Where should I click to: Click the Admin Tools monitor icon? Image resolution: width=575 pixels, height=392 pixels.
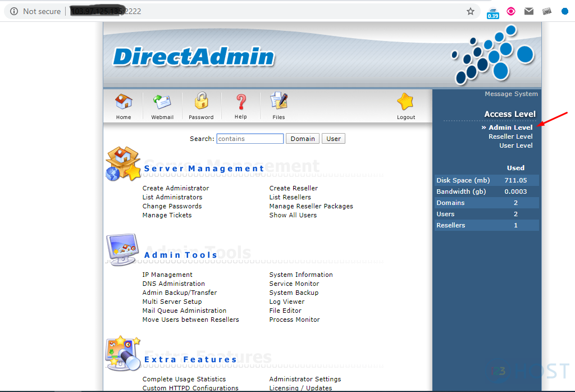pyautogui.click(x=122, y=249)
